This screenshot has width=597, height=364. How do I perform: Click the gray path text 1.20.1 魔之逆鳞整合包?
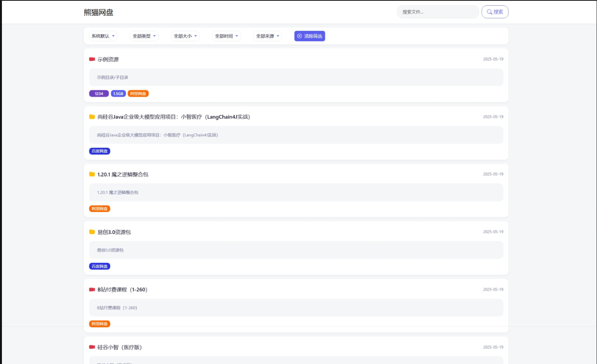coord(118,192)
